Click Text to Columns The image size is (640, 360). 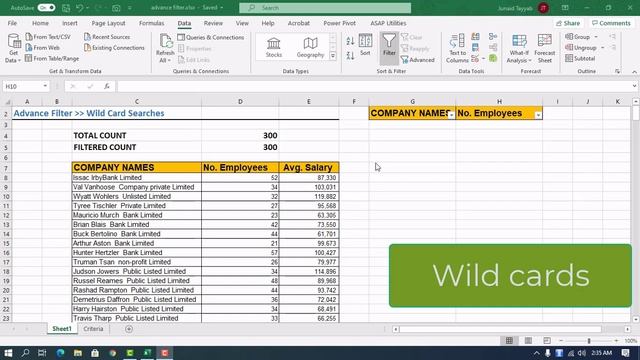click(x=457, y=49)
